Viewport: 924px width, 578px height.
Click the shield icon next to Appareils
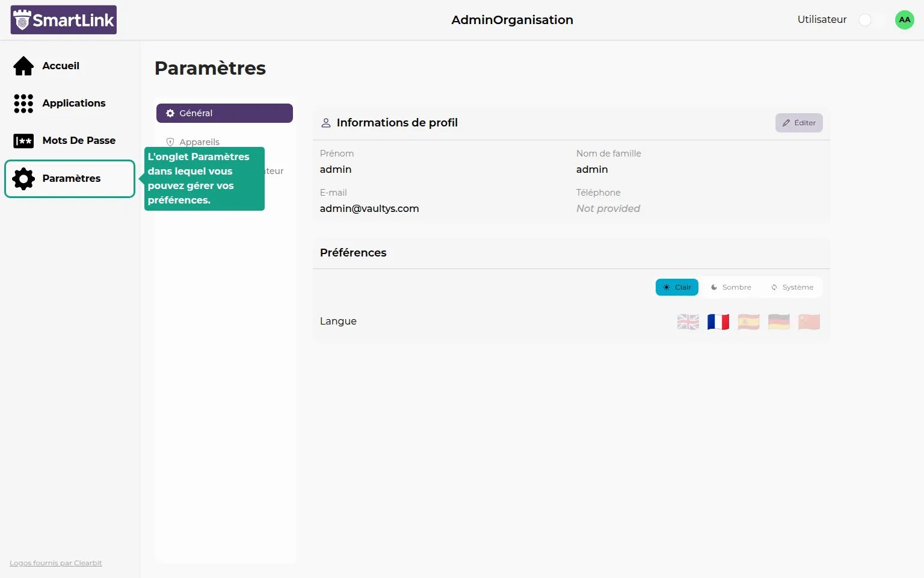(171, 141)
